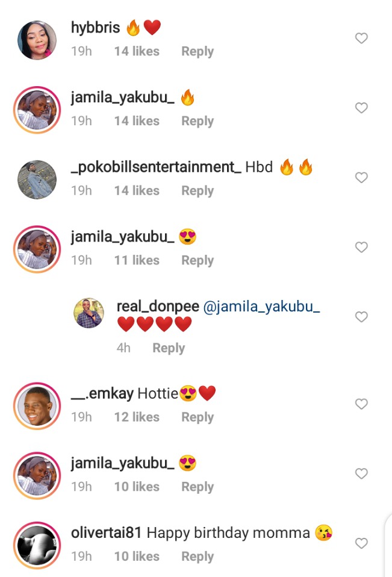
Task: View 12 likes on __.emkay comment
Action: [x=137, y=417]
